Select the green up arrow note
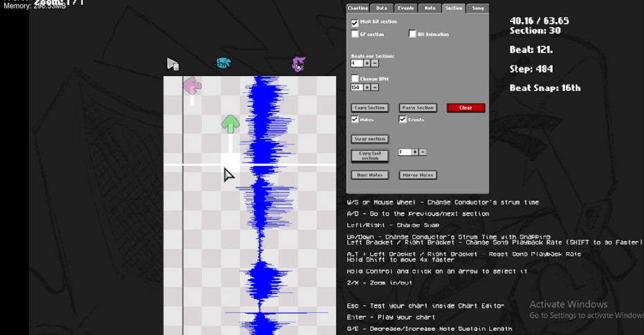644x335 pixels. click(x=230, y=124)
